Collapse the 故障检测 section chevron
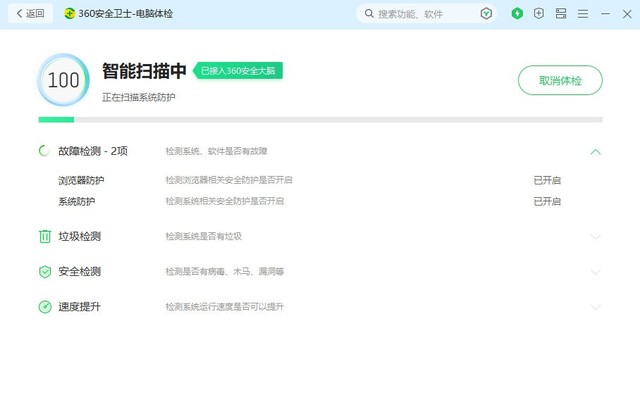Screen dimensions: 640x402 [x=596, y=152]
